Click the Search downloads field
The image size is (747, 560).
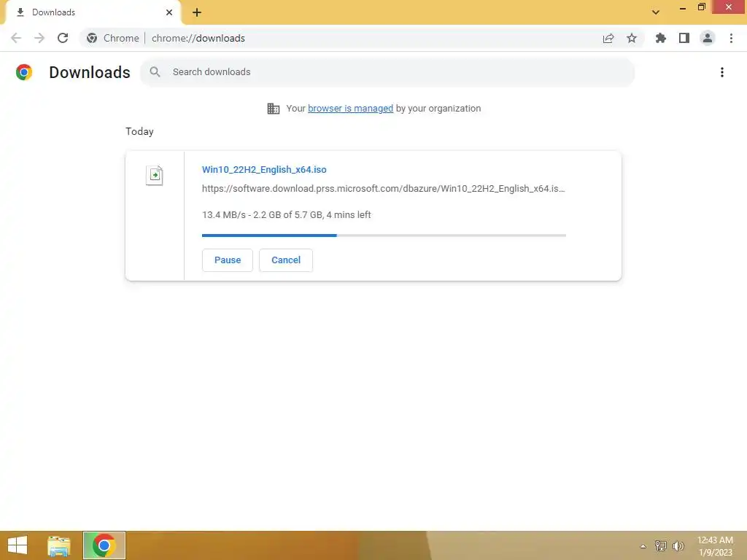(387, 72)
